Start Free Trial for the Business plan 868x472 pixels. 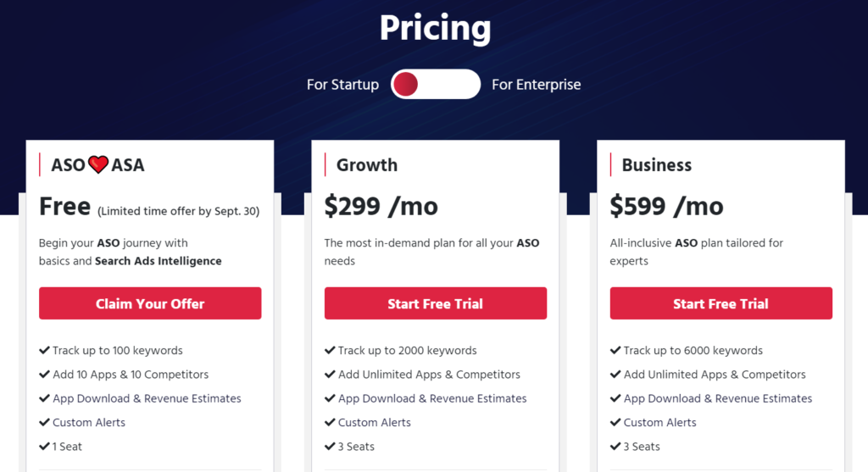pyautogui.click(x=721, y=303)
